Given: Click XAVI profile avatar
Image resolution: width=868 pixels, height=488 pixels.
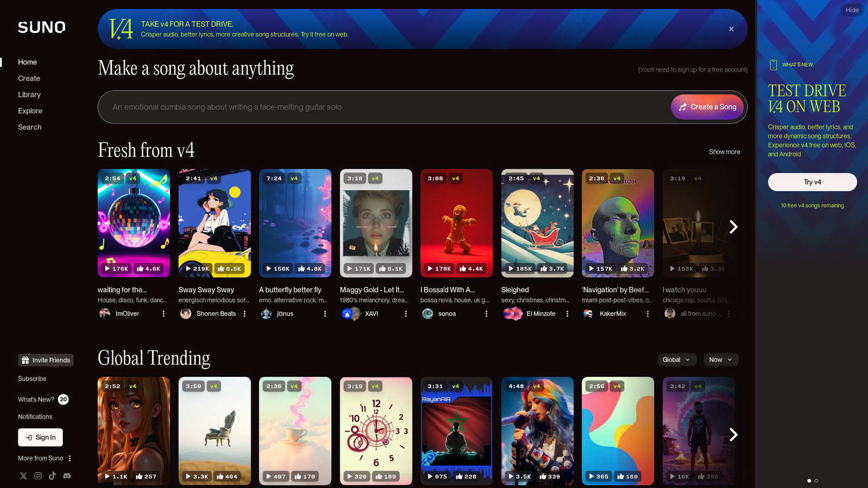Looking at the screenshot, I should point(351,313).
